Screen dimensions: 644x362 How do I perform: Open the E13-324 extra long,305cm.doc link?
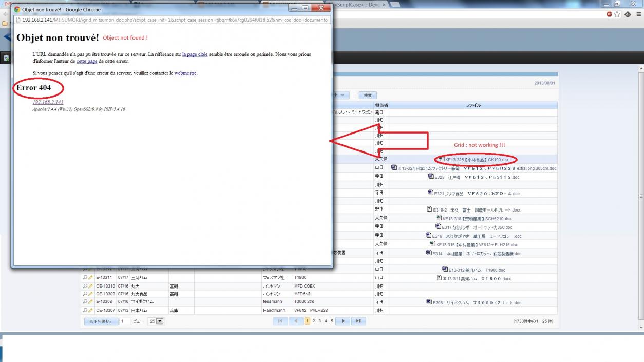point(476,168)
